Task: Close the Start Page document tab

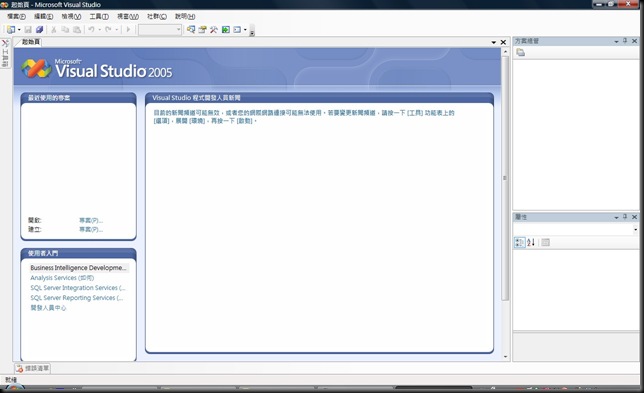Action: click(x=503, y=42)
